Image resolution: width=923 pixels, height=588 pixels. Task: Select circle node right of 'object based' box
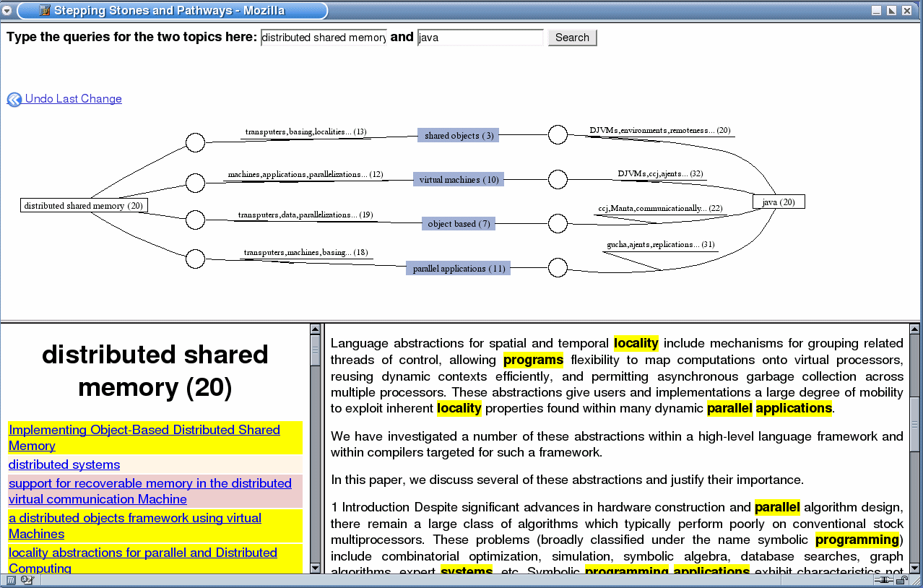click(558, 223)
